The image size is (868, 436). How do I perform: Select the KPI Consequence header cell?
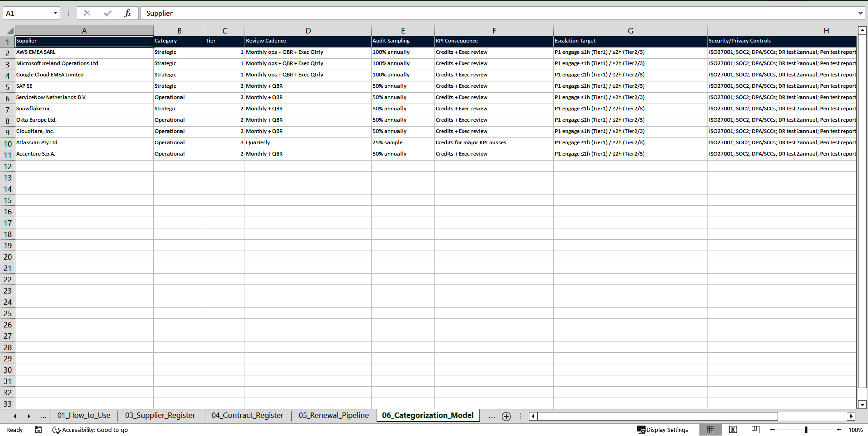494,41
